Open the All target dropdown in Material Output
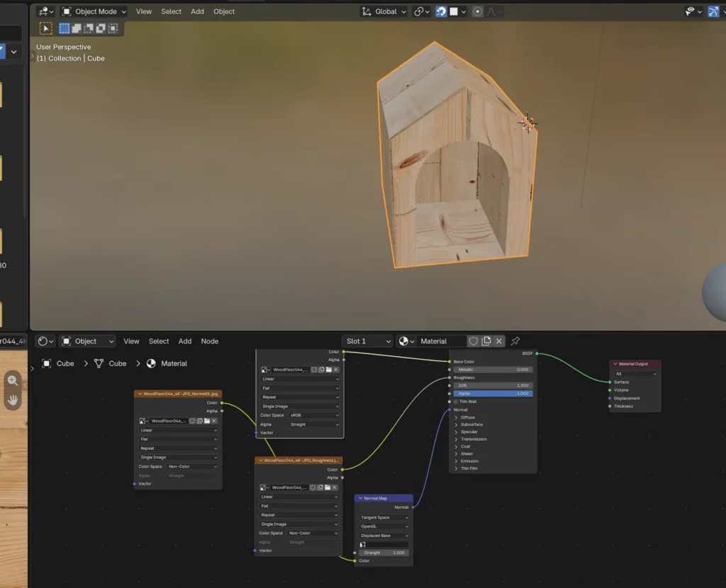The image size is (726, 588). pyautogui.click(x=635, y=374)
